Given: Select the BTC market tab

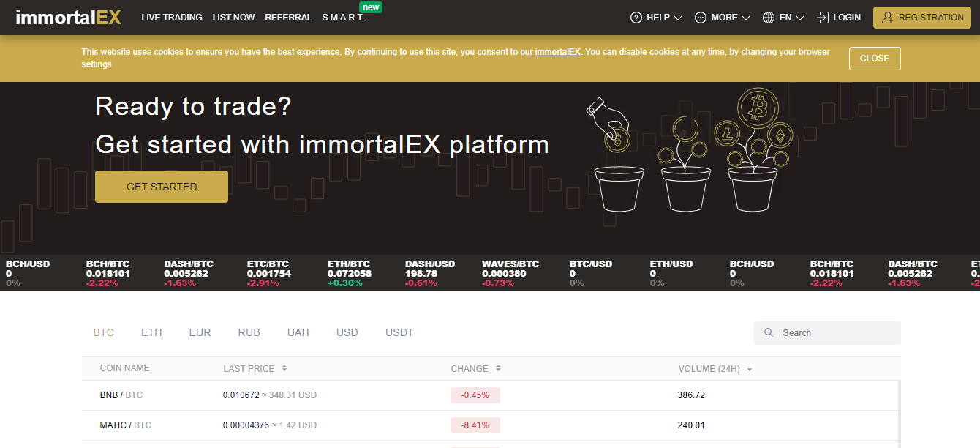Looking at the screenshot, I should [x=104, y=332].
